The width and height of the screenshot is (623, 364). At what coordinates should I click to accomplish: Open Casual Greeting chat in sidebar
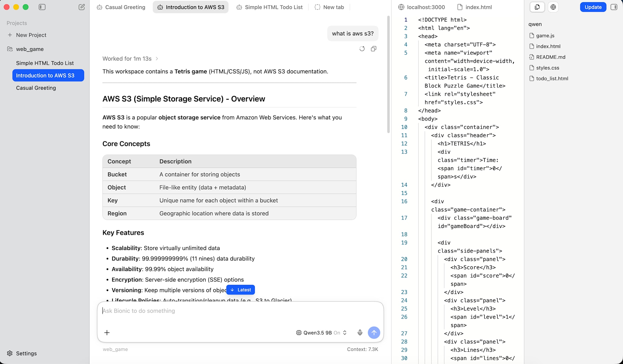36,88
